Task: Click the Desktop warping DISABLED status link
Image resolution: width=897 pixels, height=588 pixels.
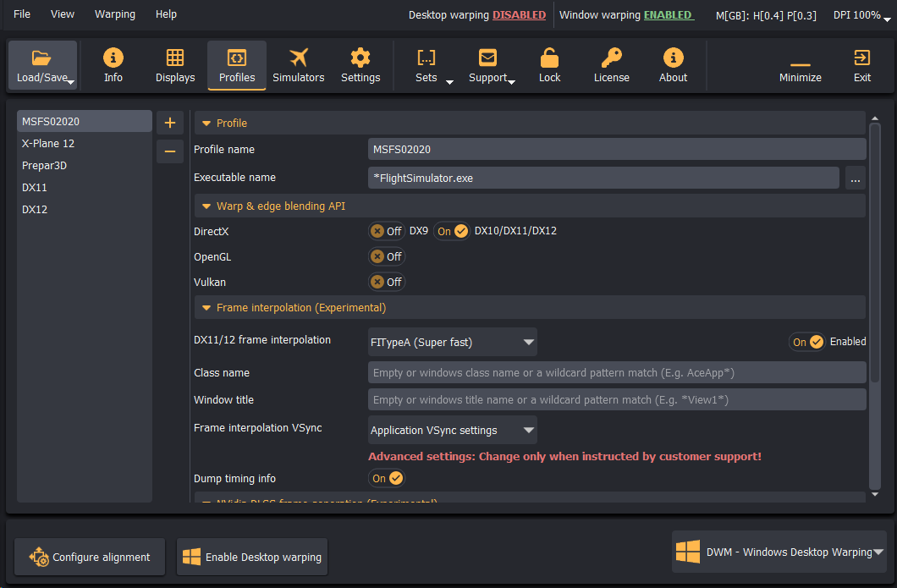Action: (519, 15)
